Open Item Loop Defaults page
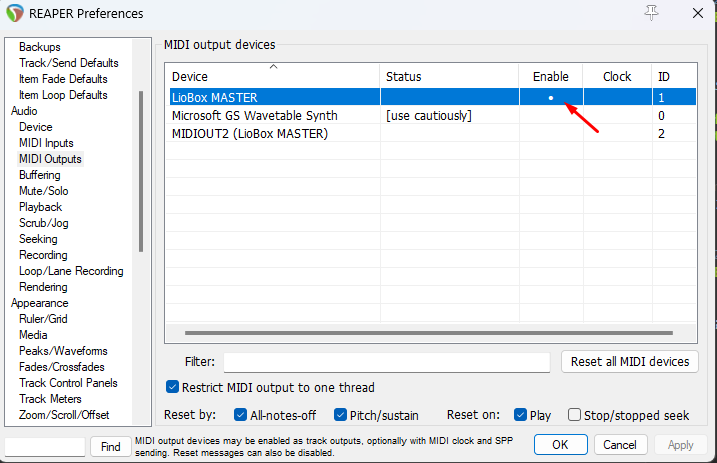This screenshot has width=717, height=463. [63, 95]
